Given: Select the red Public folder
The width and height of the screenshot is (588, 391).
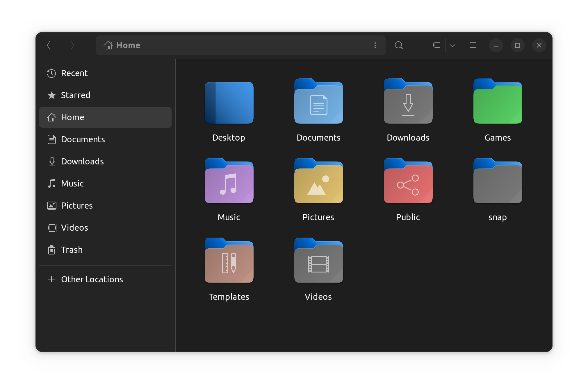Looking at the screenshot, I should coord(408,181).
